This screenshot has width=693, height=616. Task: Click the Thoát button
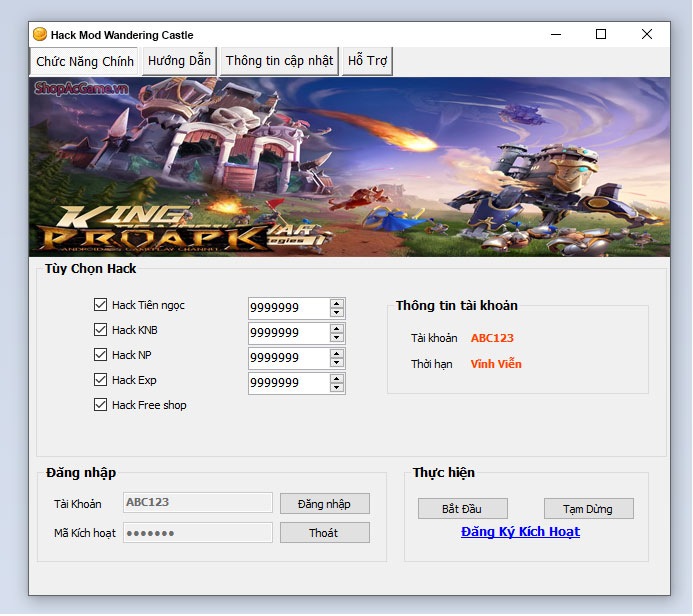click(324, 533)
